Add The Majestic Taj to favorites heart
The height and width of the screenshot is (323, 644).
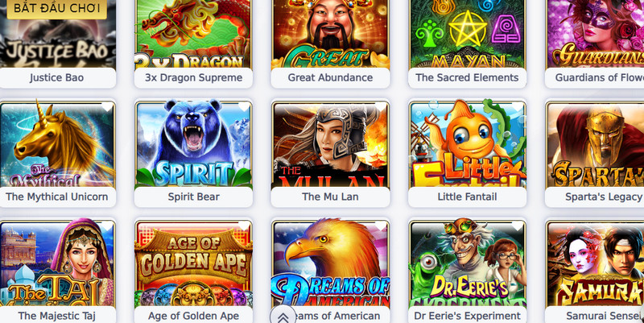coord(107,226)
